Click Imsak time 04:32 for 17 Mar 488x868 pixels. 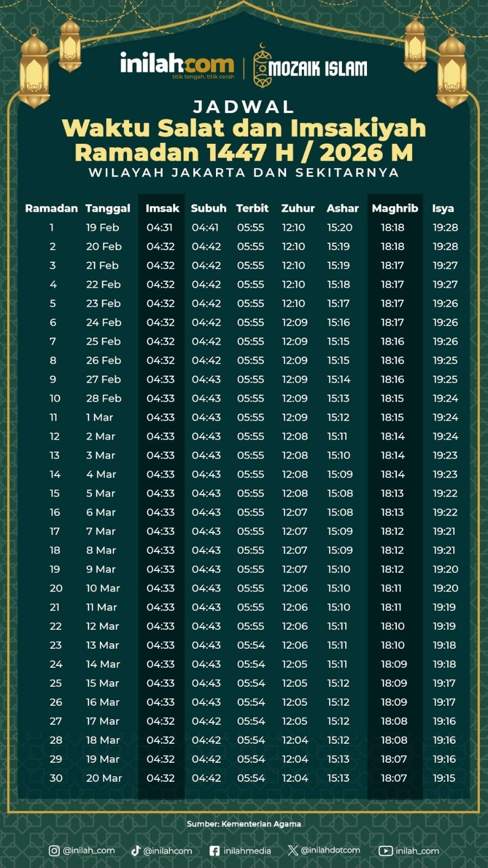(161, 721)
